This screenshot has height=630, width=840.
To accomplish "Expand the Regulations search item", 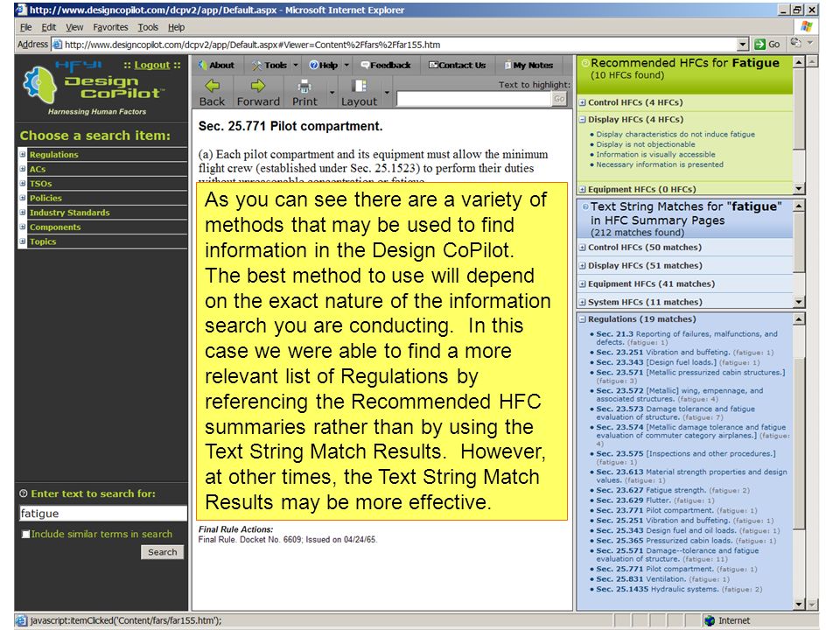I will pyautogui.click(x=23, y=154).
